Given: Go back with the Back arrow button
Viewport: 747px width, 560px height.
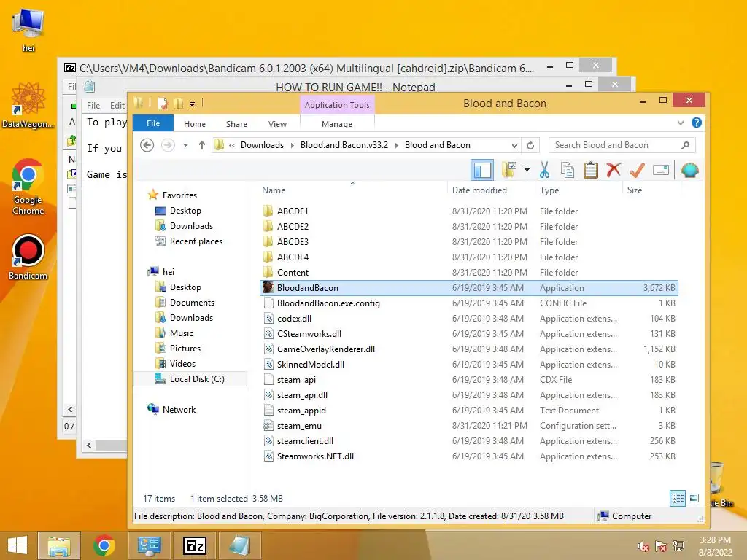Looking at the screenshot, I should (147, 145).
